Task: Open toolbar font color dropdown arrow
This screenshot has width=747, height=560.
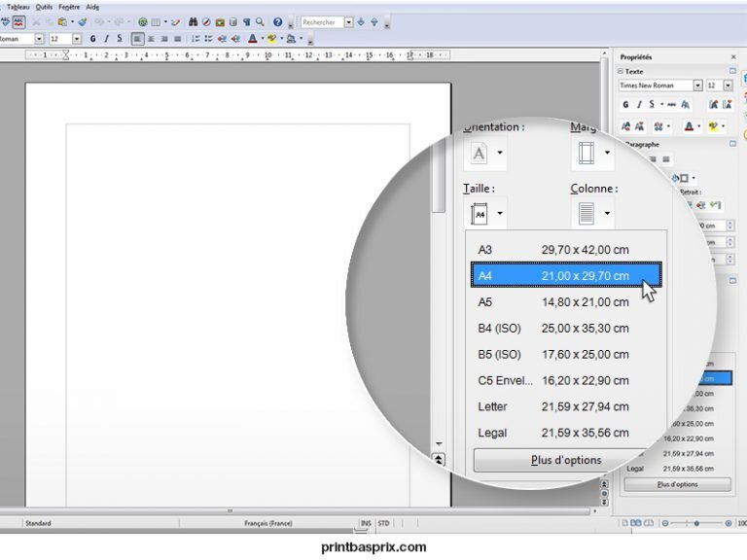Action: pyautogui.click(x=262, y=39)
